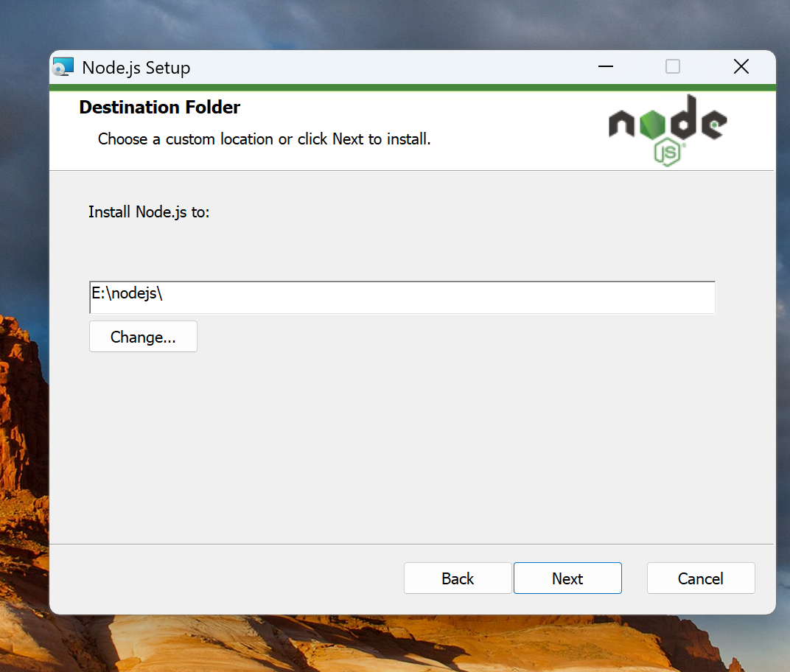Close the Node.js Setup window
The height and width of the screenshot is (672, 790).
click(741, 66)
